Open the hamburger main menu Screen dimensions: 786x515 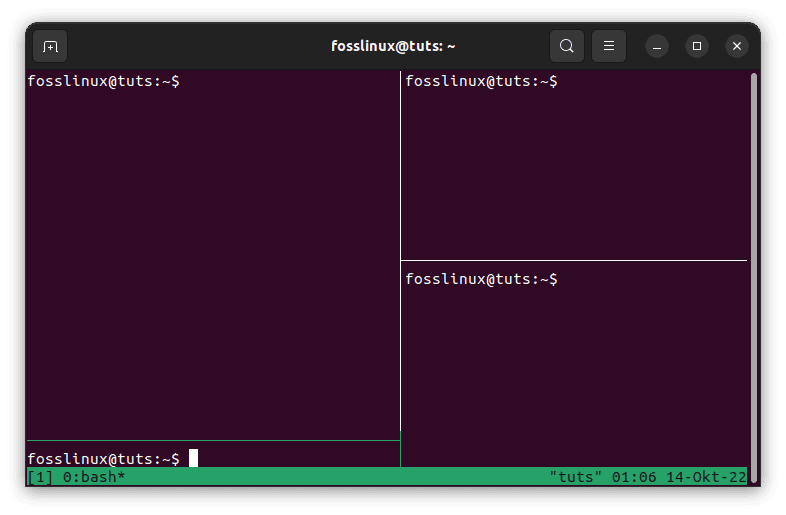pyautogui.click(x=608, y=46)
